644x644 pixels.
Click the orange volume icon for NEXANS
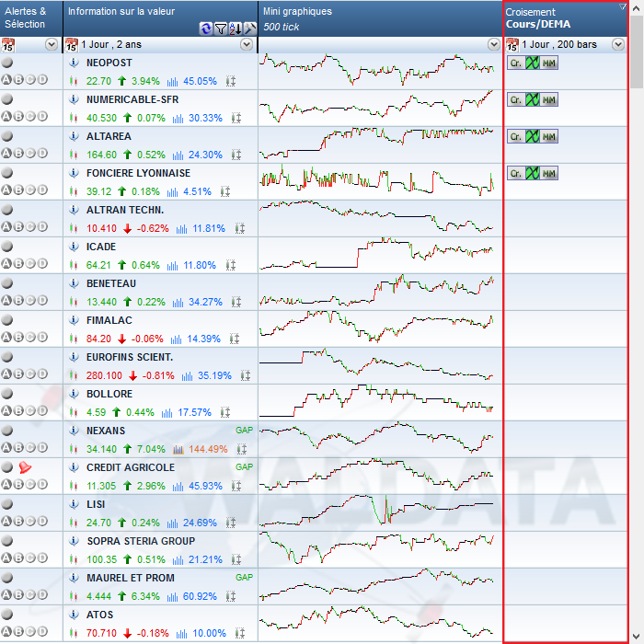coord(178,449)
